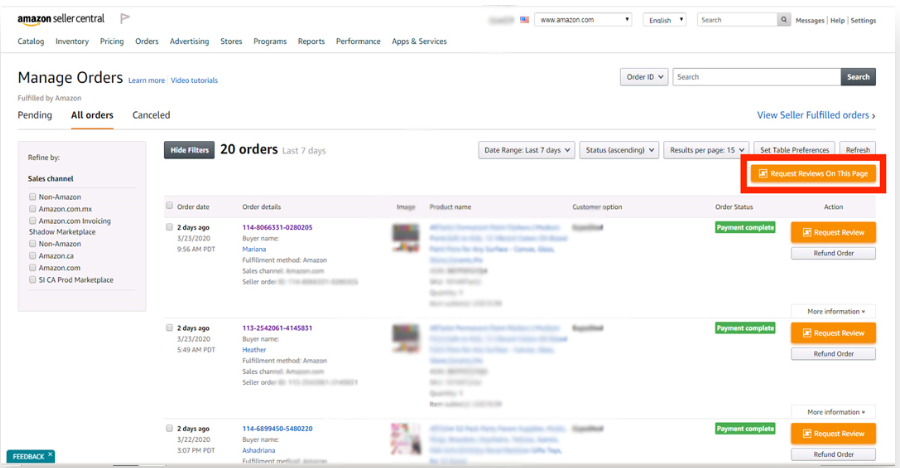Viewport: 900px width, 468px height.
Task: Open the Video tutorials link
Action: [x=194, y=80]
